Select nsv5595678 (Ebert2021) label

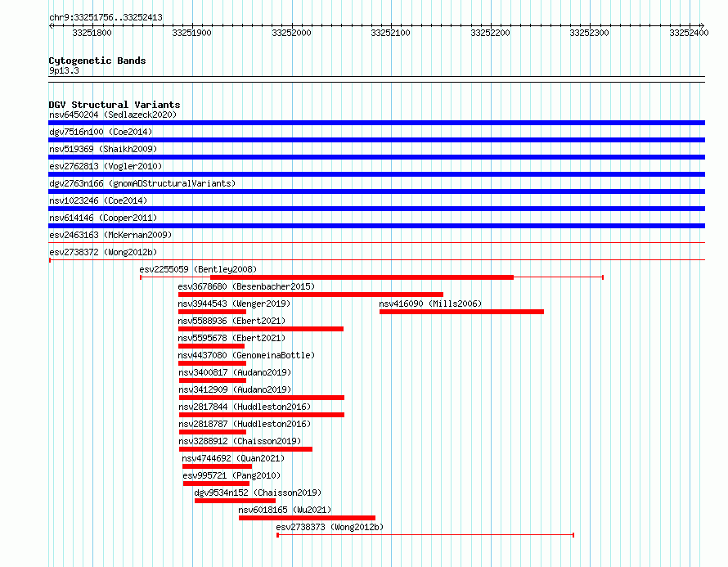pos(231,338)
